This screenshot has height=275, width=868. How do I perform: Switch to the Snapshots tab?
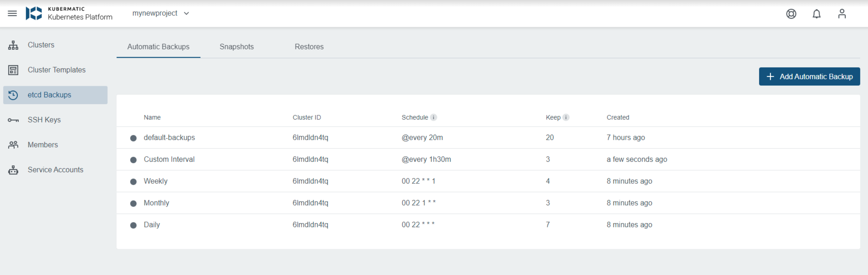point(237,47)
